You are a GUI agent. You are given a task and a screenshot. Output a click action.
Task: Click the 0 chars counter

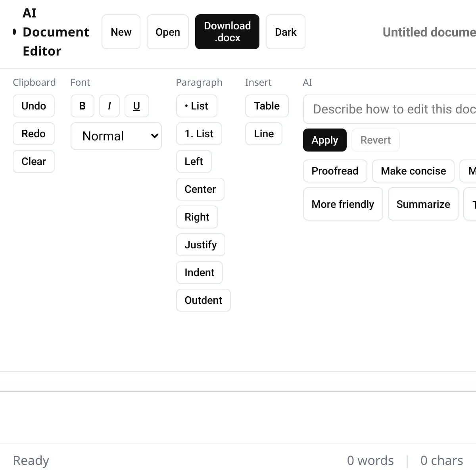[x=442, y=460]
